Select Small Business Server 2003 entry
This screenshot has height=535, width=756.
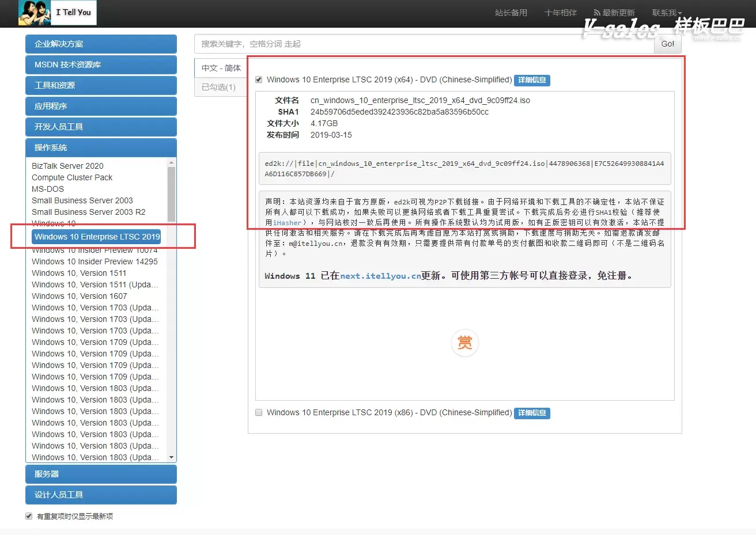coord(82,200)
